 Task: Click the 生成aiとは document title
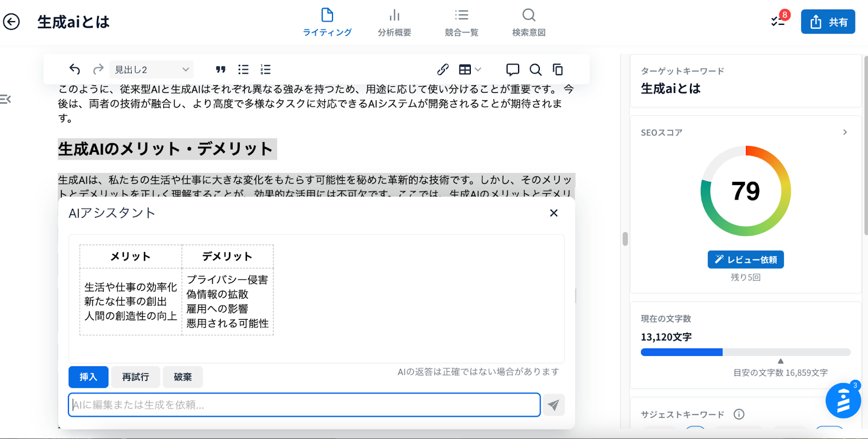click(x=73, y=22)
